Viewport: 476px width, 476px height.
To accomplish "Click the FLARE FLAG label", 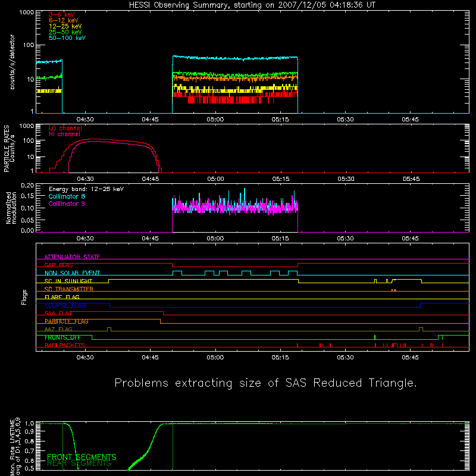I will point(62,297).
